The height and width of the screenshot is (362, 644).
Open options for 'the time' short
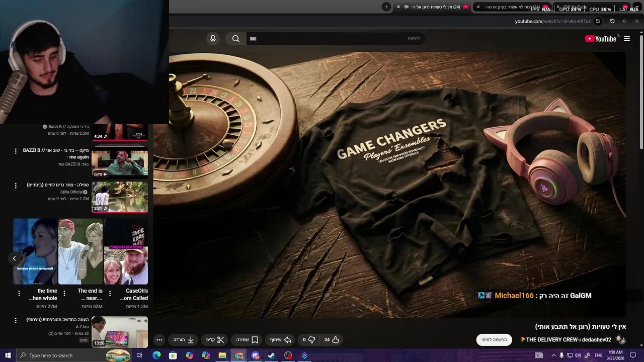pyautogui.click(x=19, y=293)
